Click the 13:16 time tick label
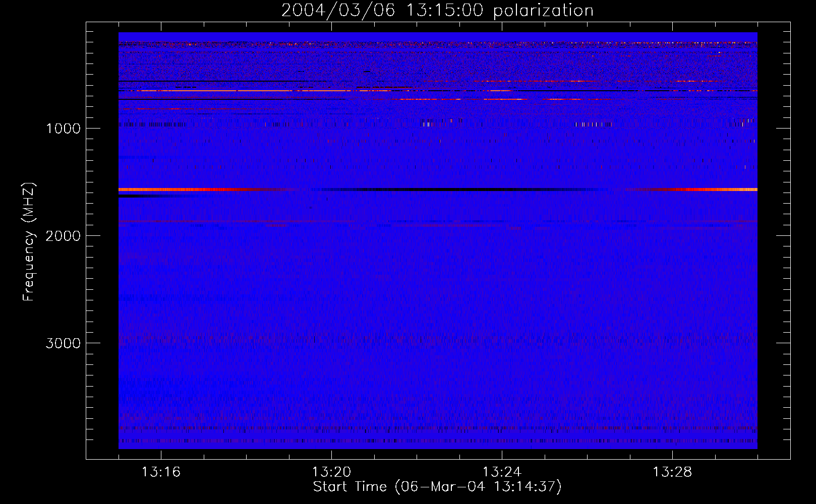 point(161,472)
